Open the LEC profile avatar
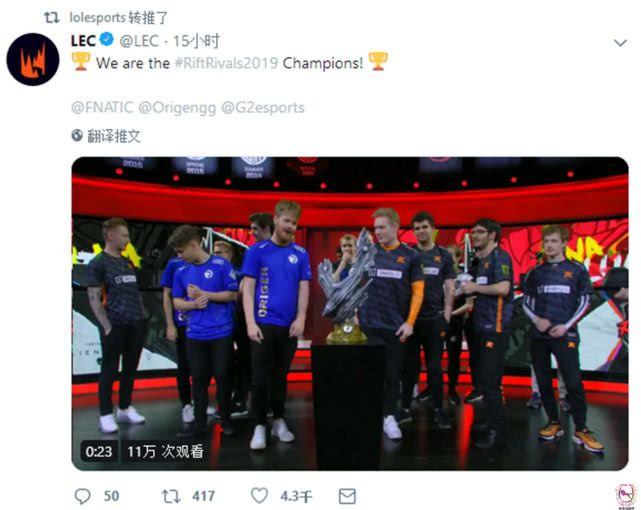641x510 pixels. click(33, 59)
